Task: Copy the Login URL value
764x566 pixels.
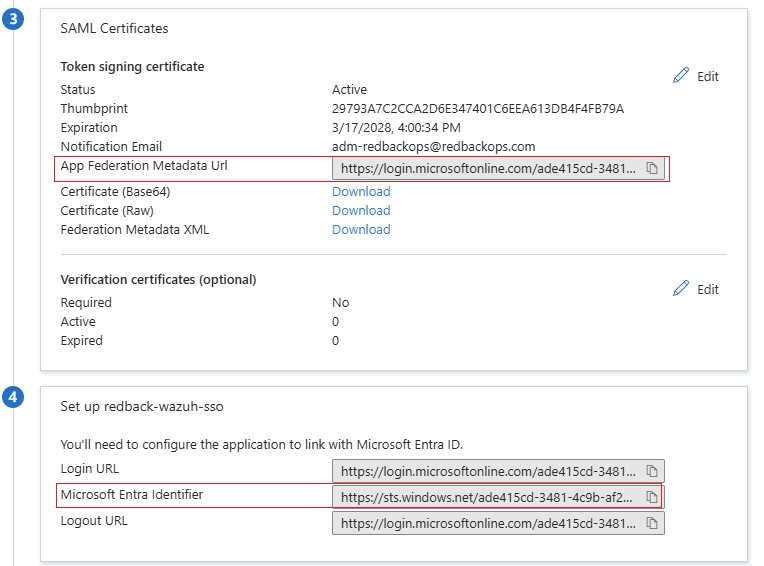Action: 651,471
